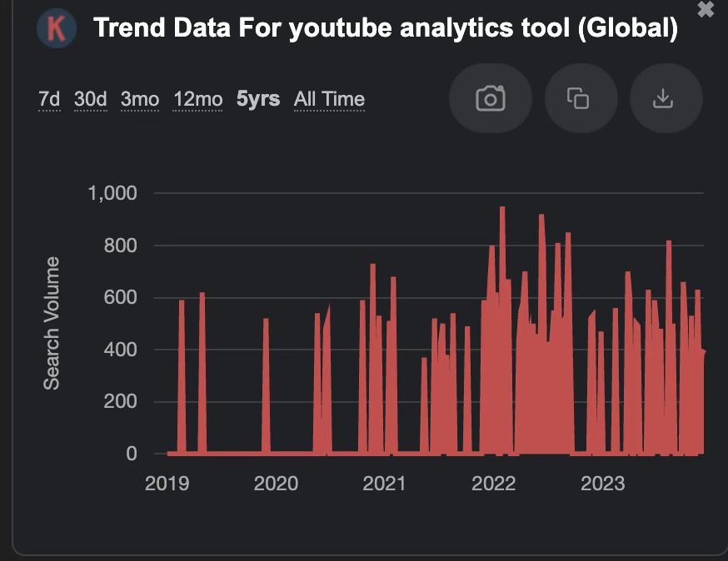Click the 2021 x-axis label
This screenshot has height=561, width=728.
pos(384,484)
